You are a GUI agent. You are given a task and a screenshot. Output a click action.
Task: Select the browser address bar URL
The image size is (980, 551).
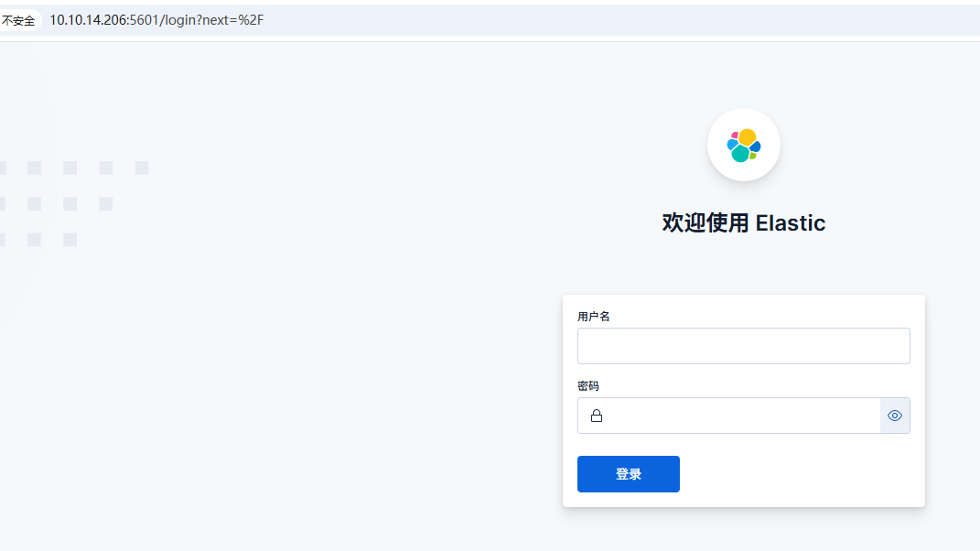tap(156, 20)
